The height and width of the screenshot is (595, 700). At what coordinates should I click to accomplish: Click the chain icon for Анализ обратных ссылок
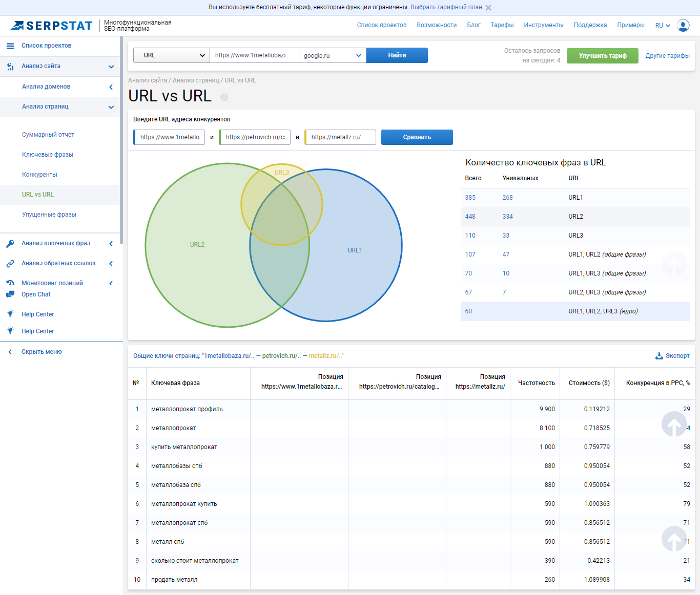(10, 264)
